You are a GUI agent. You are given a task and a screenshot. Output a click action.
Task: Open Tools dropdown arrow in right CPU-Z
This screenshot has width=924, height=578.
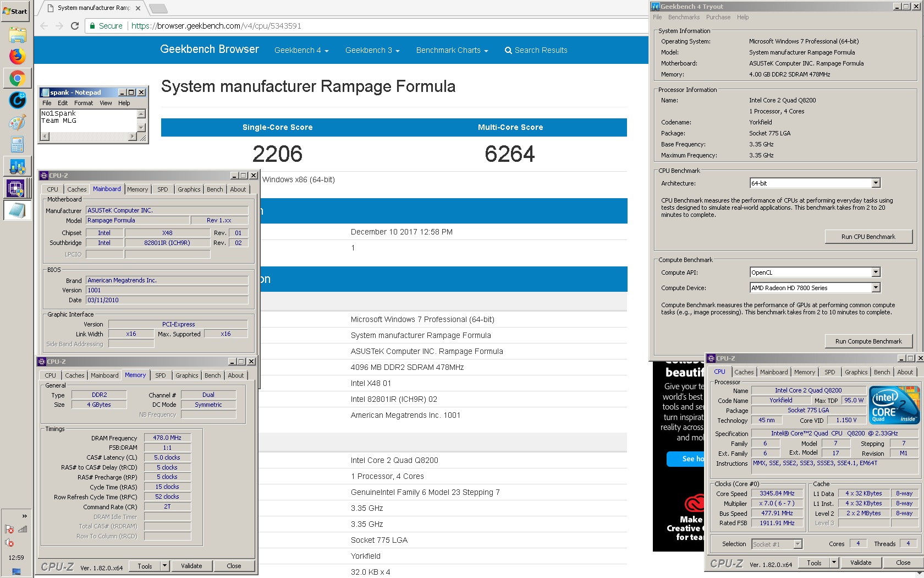(x=834, y=563)
